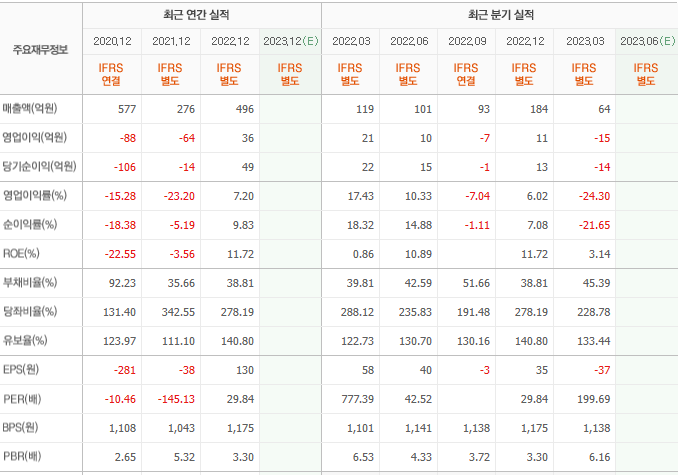683x475 pixels.
Task: Select the ROE(%) row label
Action: coord(21,254)
